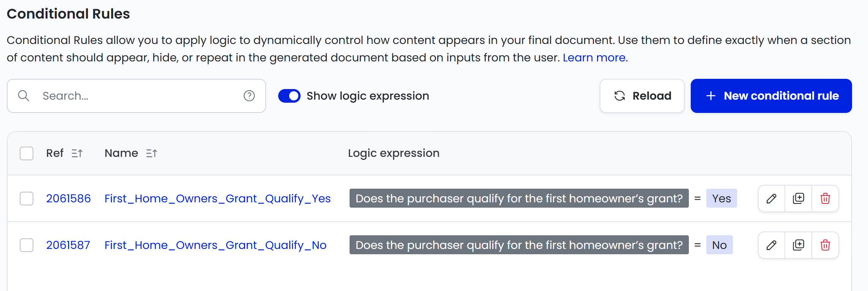Sort the table by Ref column

tap(77, 153)
